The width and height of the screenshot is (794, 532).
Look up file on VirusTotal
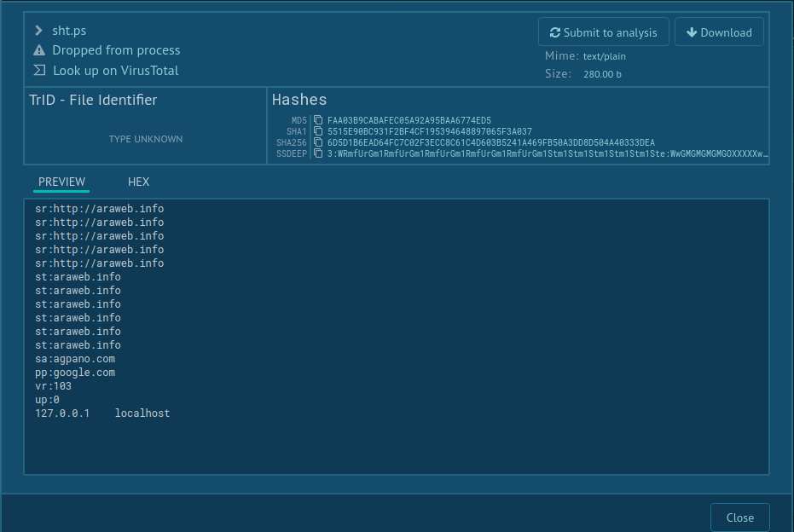tap(115, 71)
